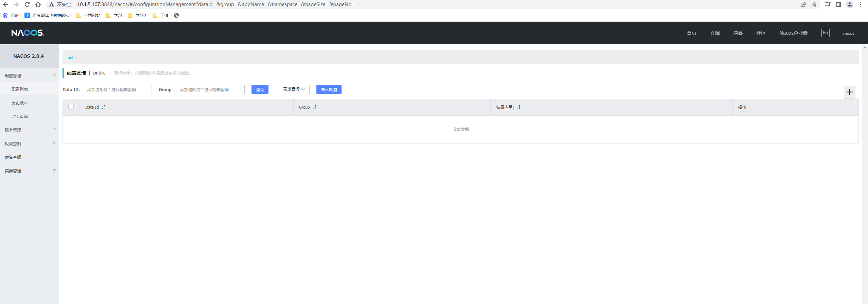The width and height of the screenshot is (868, 304).
Task: Focus the Data ID search field
Action: pos(118,89)
